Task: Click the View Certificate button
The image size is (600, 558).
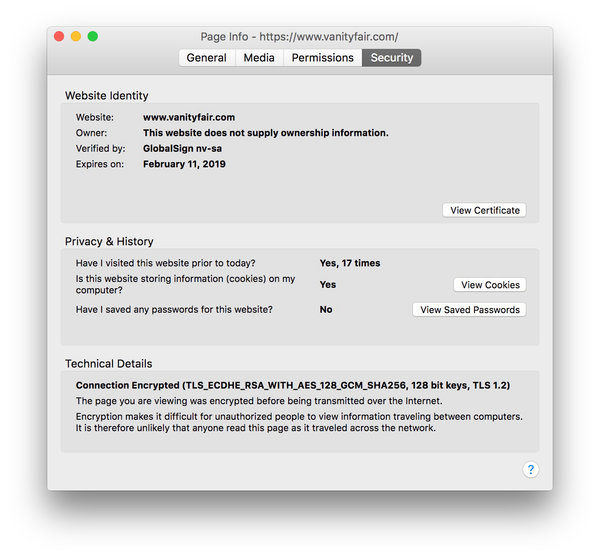Action: 484,210
